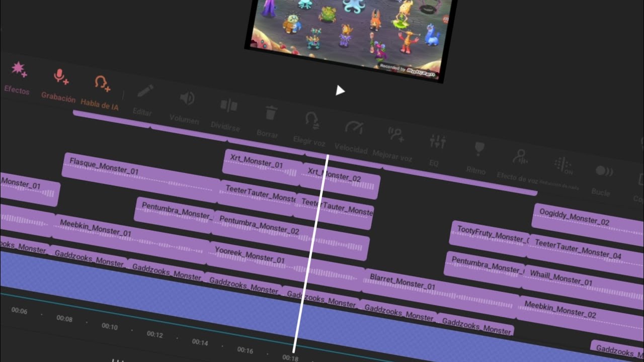Viewport: 644px width, 362px height.
Task: Select the Xrt_Monster_02 audio clip
Action: [341, 181]
